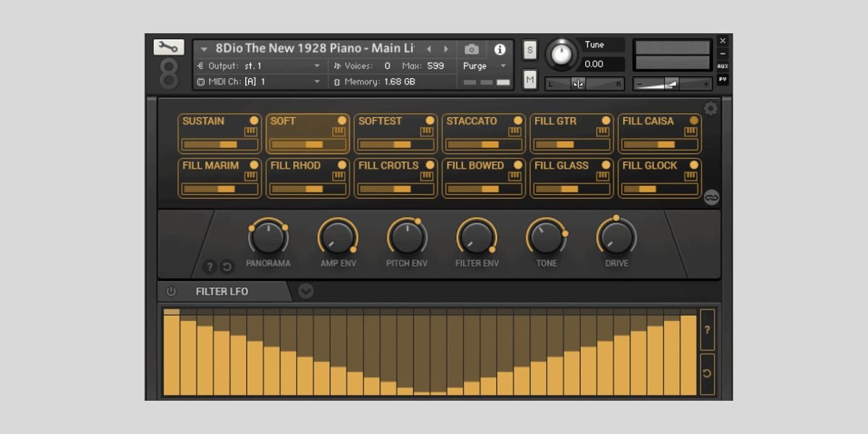This screenshot has width=868, height=434.
Task: Toggle the Filter LFO power button
Action: 171,292
